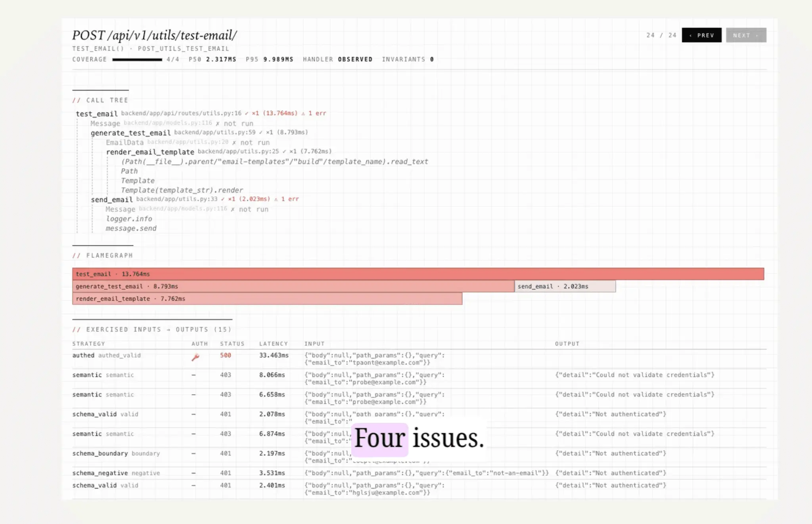The width and height of the screenshot is (812, 524).
Task: Click the LATENCY column header
Action: pyautogui.click(x=274, y=344)
